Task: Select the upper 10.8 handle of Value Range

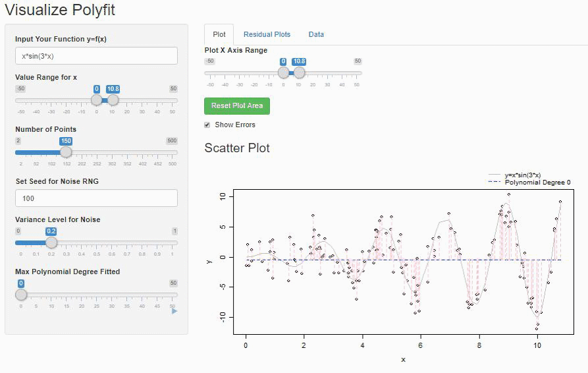Action: (113, 100)
